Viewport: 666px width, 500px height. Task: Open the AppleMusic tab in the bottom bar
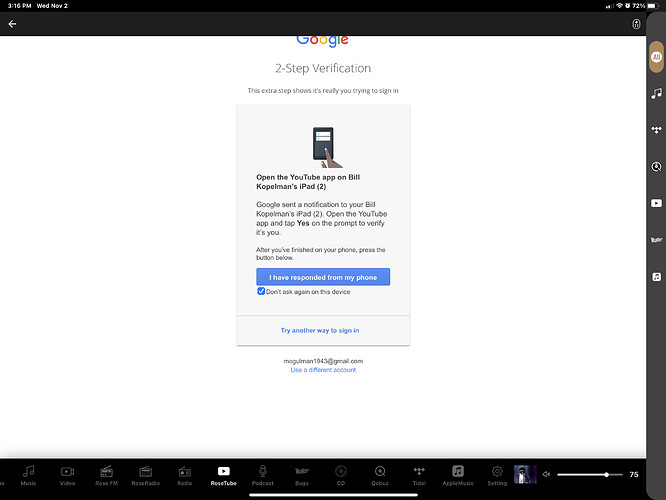(x=458, y=475)
